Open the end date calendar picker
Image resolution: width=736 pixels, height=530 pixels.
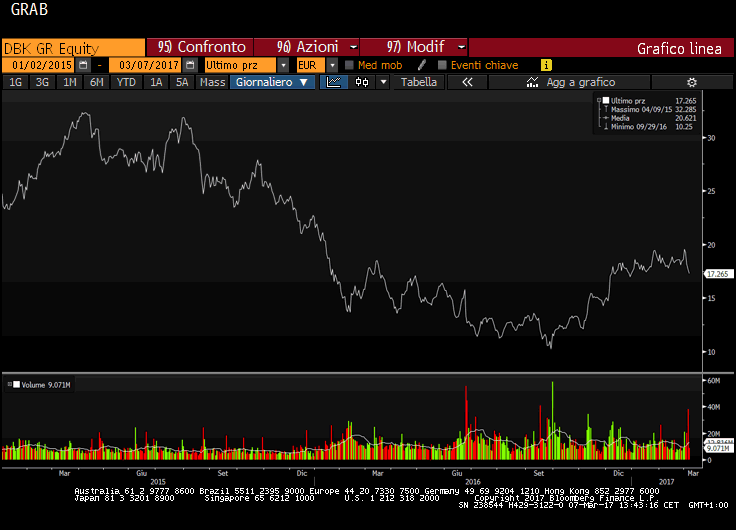pos(190,65)
